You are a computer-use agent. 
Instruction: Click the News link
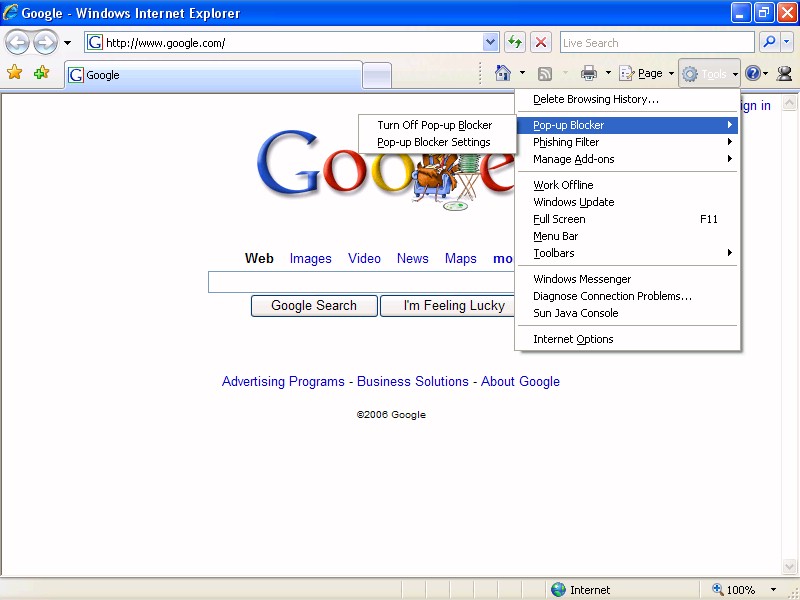coord(412,259)
